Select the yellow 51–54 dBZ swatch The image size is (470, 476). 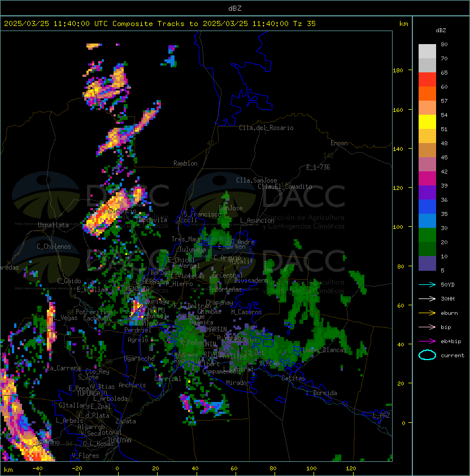[427, 122]
